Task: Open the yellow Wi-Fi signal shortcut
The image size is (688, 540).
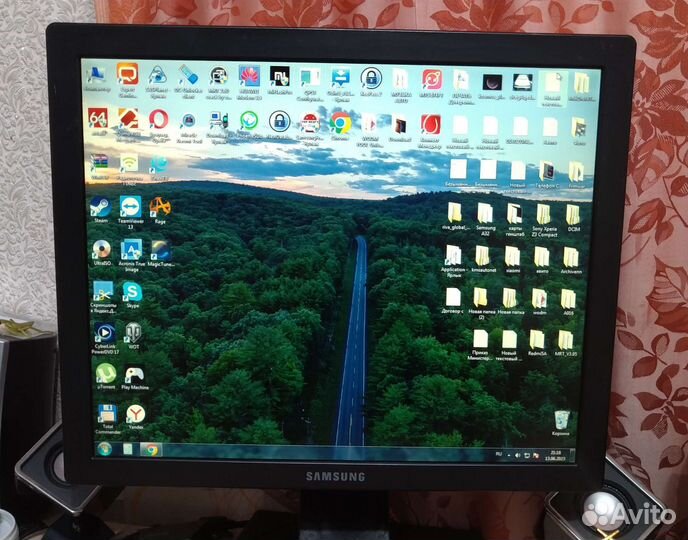Action: pyautogui.click(x=129, y=168)
